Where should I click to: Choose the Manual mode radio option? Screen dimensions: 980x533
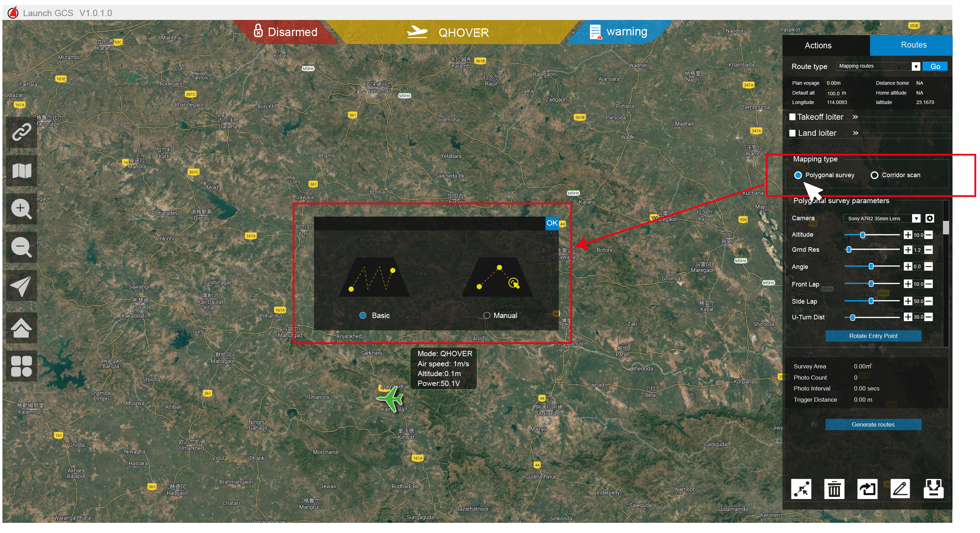[x=487, y=316]
